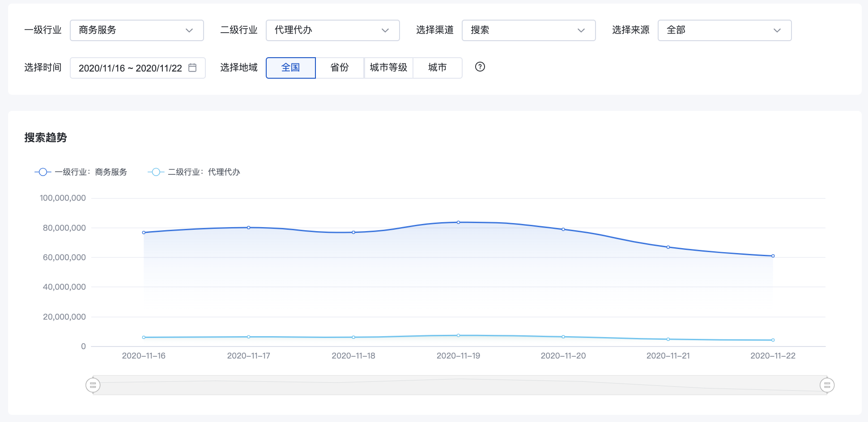The image size is (868, 422).
Task: Click 商务服务 data point on 2020-11-17
Action: pyautogui.click(x=249, y=228)
